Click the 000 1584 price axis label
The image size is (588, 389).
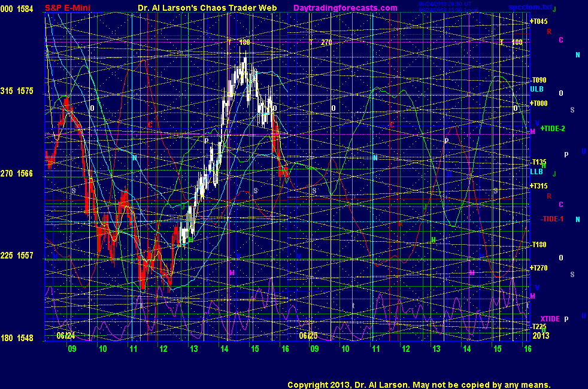(x=17, y=8)
